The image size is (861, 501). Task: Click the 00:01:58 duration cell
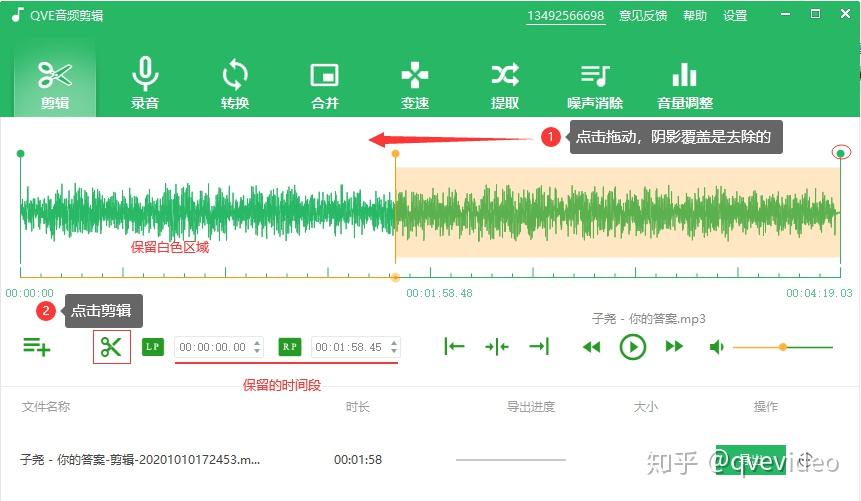click(x=358, y=460)
